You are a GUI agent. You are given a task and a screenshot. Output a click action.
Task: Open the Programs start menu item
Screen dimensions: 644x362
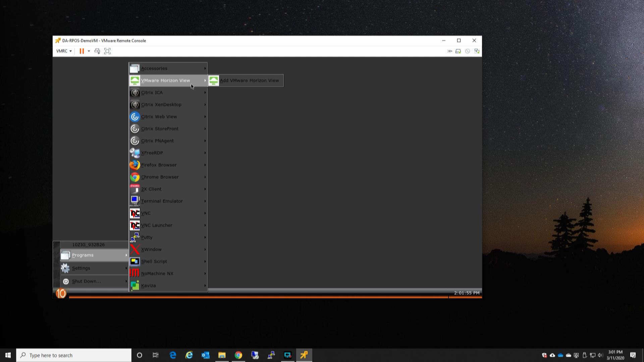94,255
